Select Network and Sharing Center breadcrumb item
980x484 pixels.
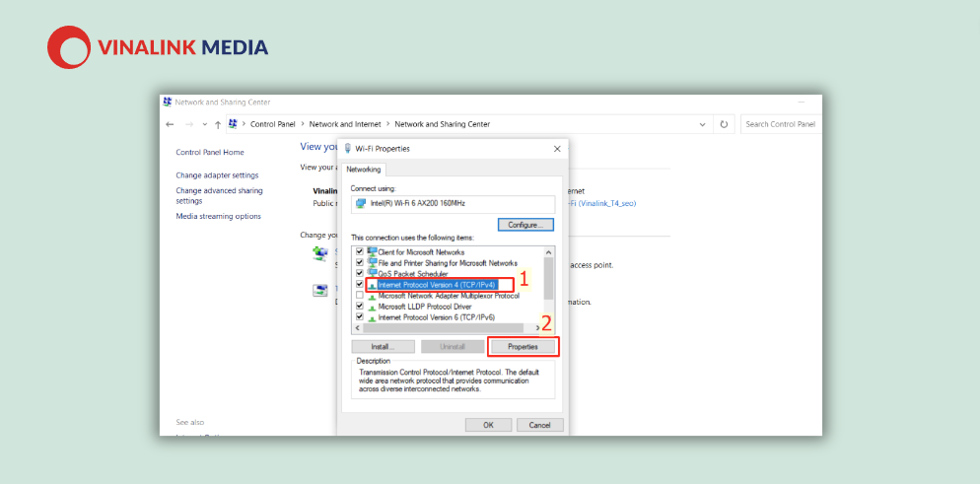pyautogui.click(x=443, y=124)
